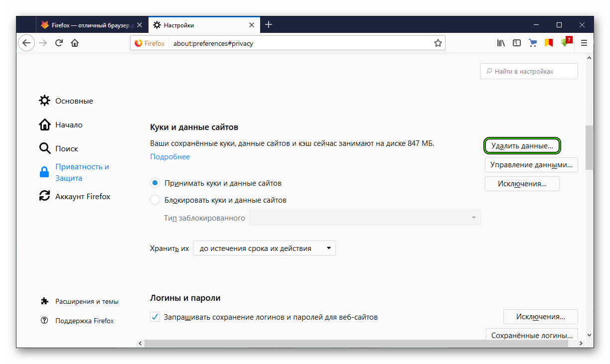
Task: Click the horizontal scrollbar thumb
Action: click(356, 344)
